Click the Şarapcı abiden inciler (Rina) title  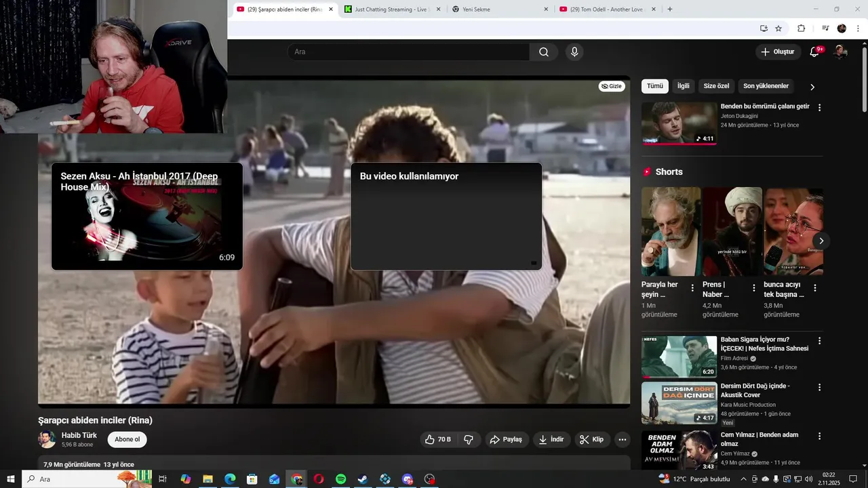pos(95,420)
